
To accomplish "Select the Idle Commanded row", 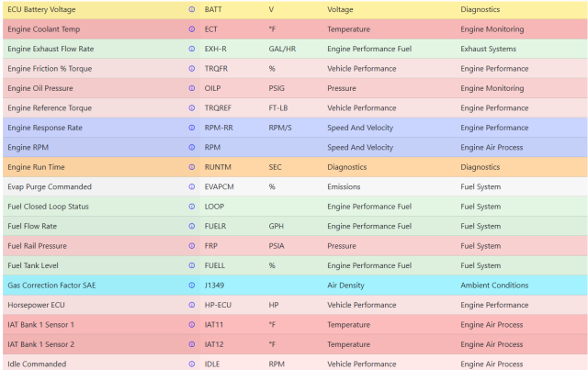I will coord(295,364).
